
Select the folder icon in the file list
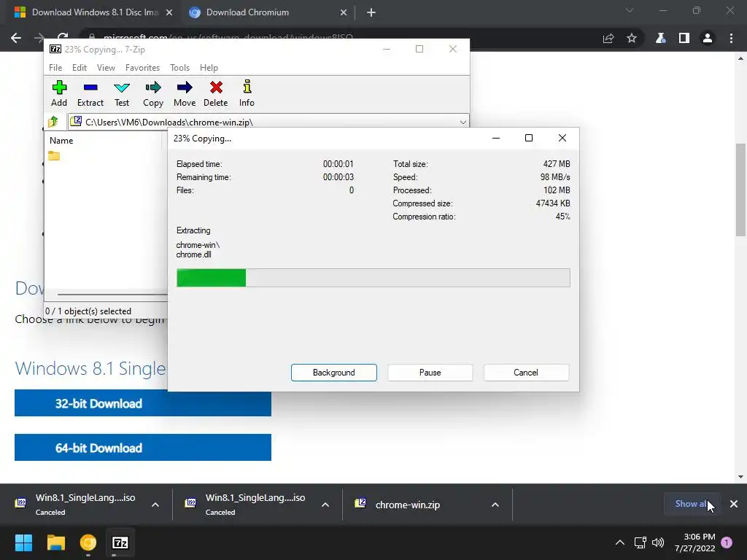tap(54, 156)
